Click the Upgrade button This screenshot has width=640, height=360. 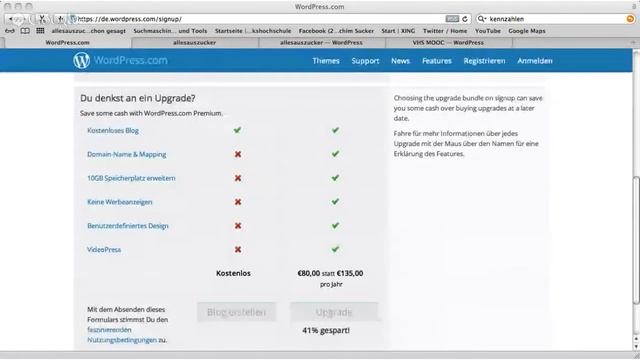coord(334,312)
